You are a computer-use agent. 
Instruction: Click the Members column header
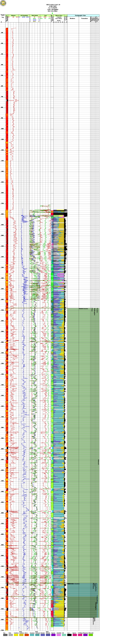[72, 18]
